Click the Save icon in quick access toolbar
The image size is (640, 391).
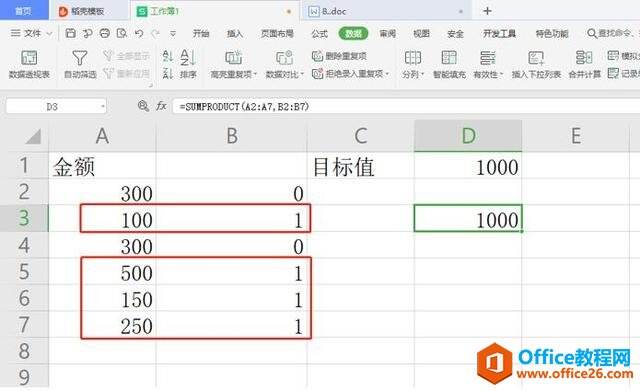click(70, 33)
